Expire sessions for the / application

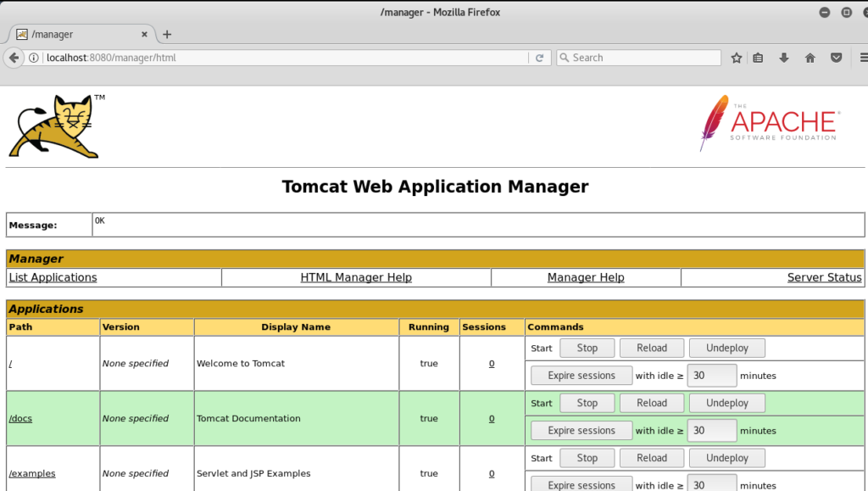coord(581,376)
